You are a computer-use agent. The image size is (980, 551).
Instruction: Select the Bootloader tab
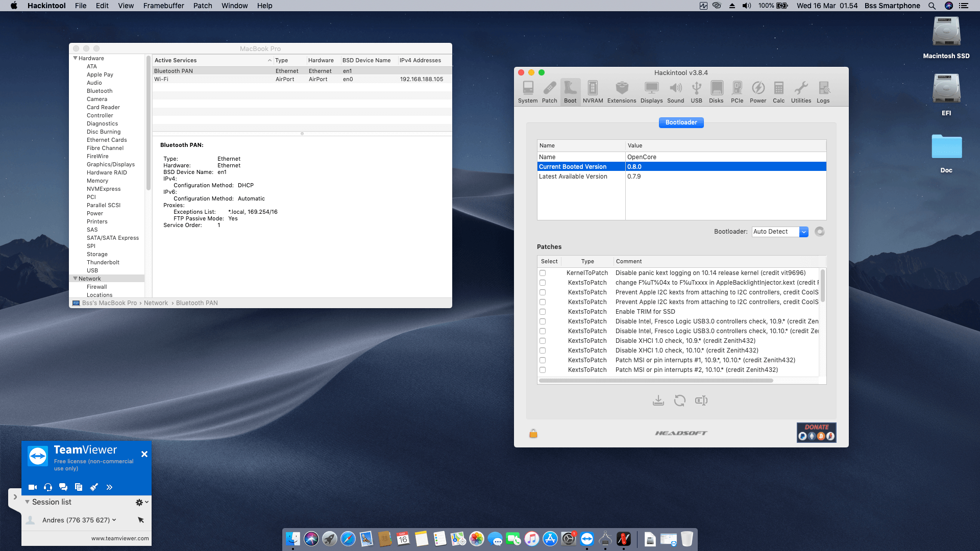(x=681, y=122)
